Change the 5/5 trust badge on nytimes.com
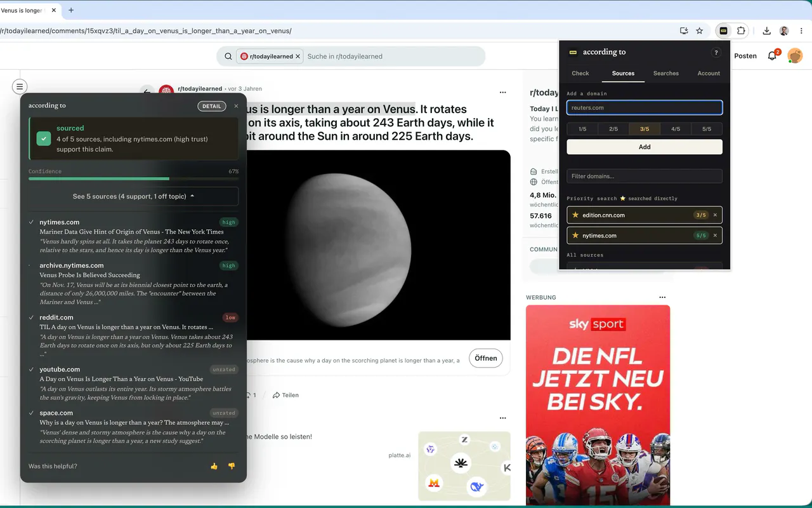The image size is (812, 508). coord(701,236)
